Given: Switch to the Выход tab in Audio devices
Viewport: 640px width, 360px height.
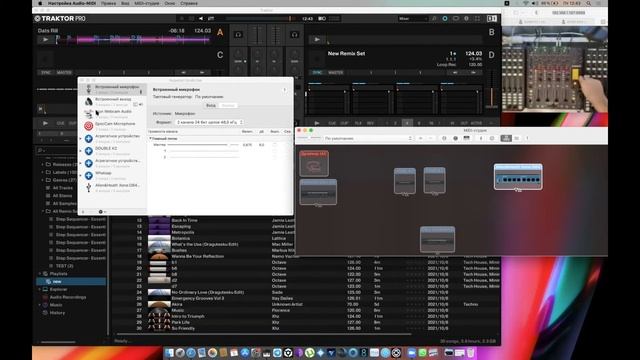Looking at the screenshot, I should (228, 105).
